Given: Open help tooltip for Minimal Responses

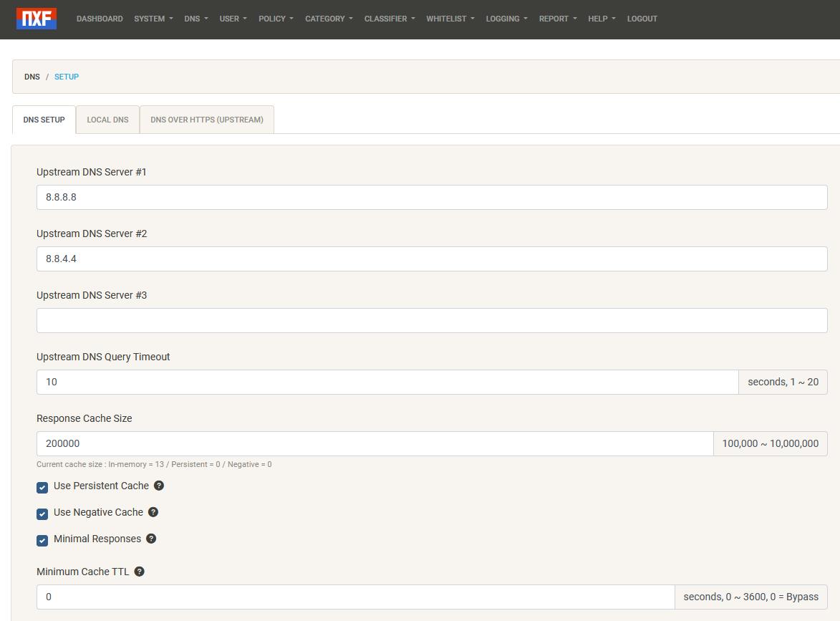Looking at the screenshot, I should click(151, 538).
